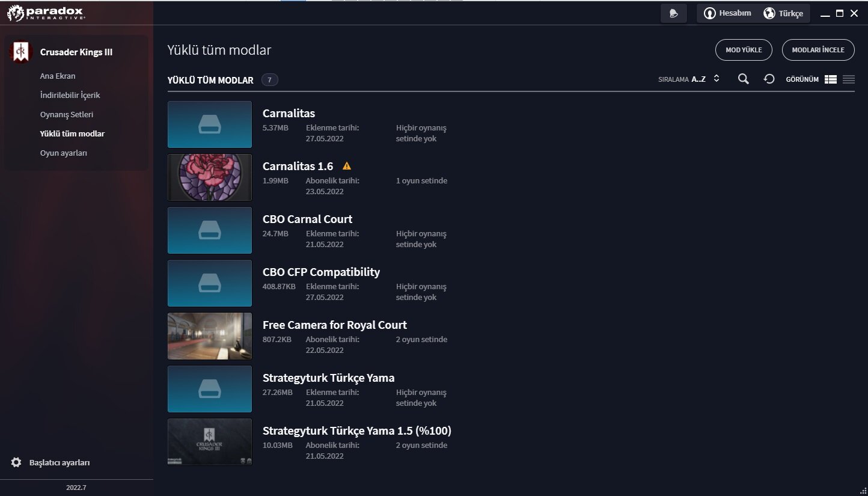
Task: Click the Crusader Kings III game icon
Action: pos(21,52)
